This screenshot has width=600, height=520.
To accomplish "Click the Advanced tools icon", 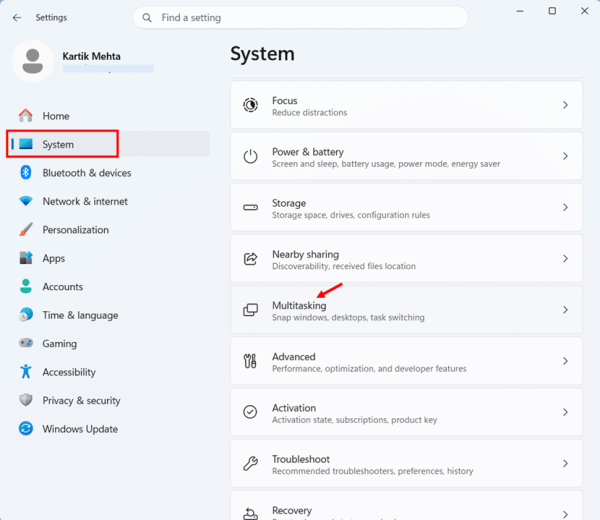I will 250,361.
